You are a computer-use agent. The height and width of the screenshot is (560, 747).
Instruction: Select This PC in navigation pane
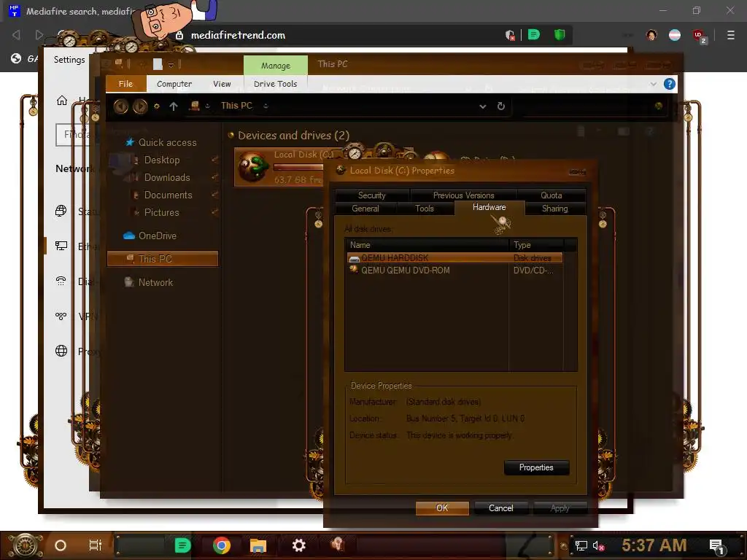163,259
